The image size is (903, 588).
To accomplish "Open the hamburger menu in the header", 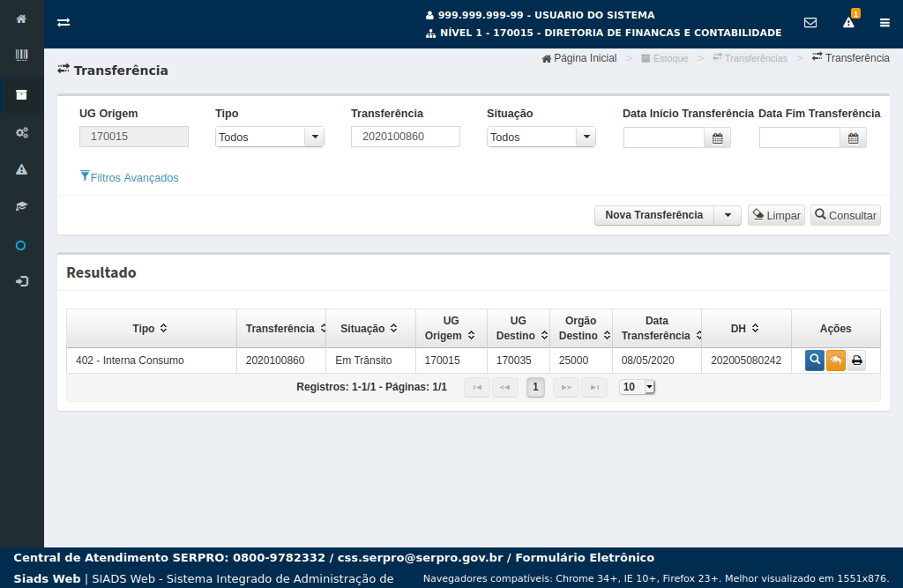I will 884,22.
